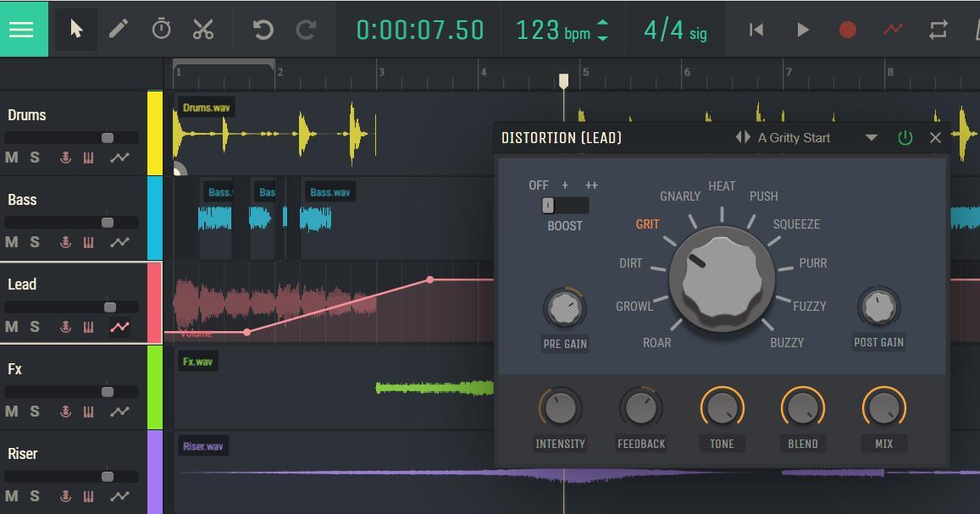Screen dimensions: 980x514
Task: Arm the Riser track for recording
Action: [65, 496]
